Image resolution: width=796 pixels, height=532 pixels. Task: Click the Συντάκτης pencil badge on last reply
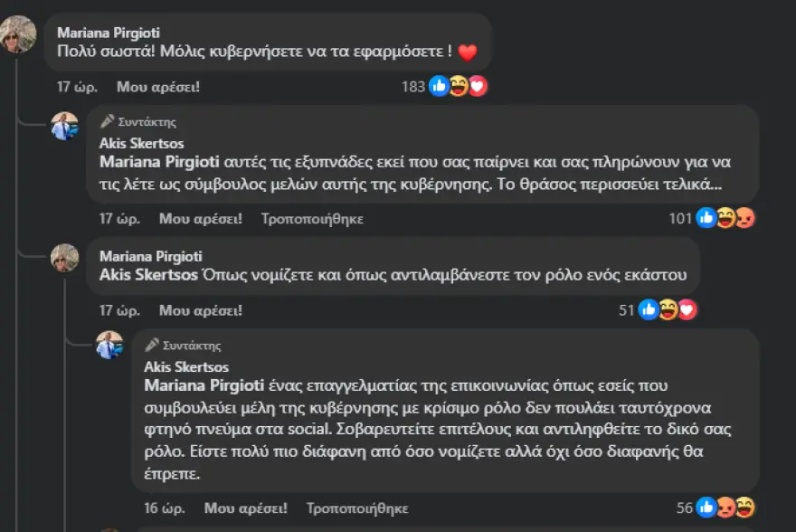coord(183,346)
